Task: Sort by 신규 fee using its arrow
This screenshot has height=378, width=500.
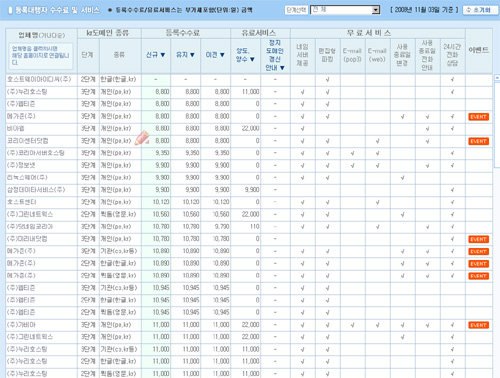Action: click(x=163, y=55)
